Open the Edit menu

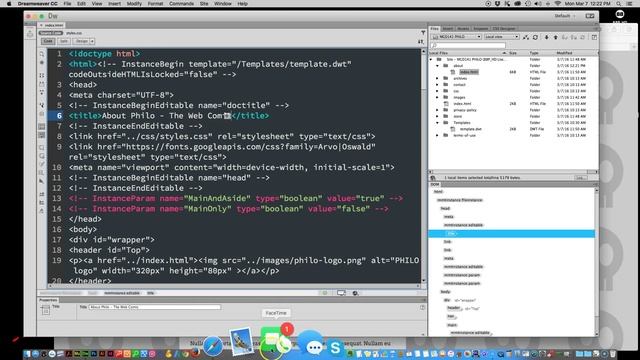click(x=81, y=4)
